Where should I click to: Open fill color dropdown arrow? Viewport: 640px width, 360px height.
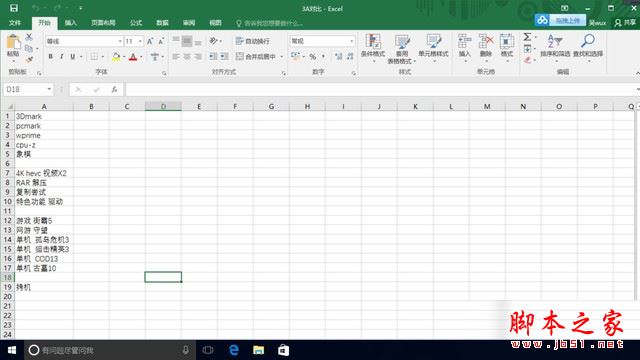tap(124, 57)
